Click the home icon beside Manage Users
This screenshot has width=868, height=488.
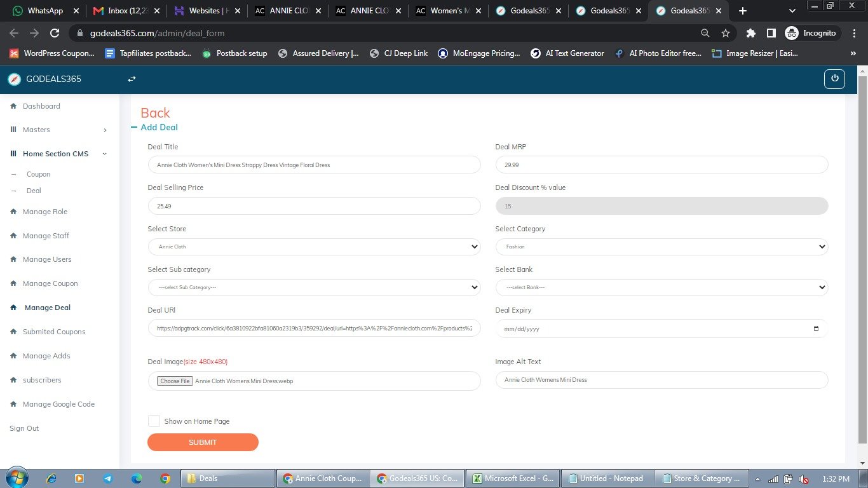click(x=13, y=259)
